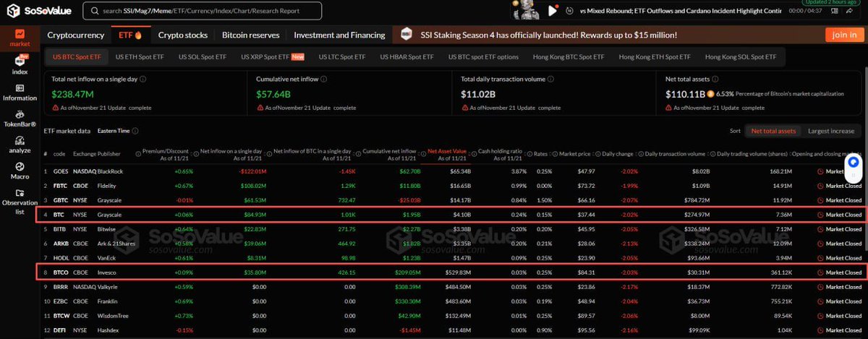Viewport: 868px width, 339px height.
Task: Open the index sidebar section
Action: [20, 65]
